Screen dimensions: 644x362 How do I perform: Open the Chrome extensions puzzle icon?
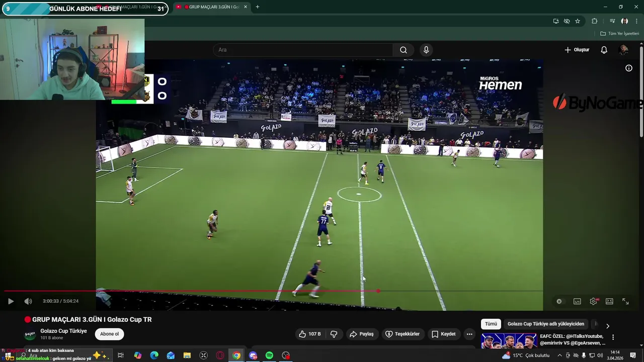pyautogui.click(x=594, y=21)
